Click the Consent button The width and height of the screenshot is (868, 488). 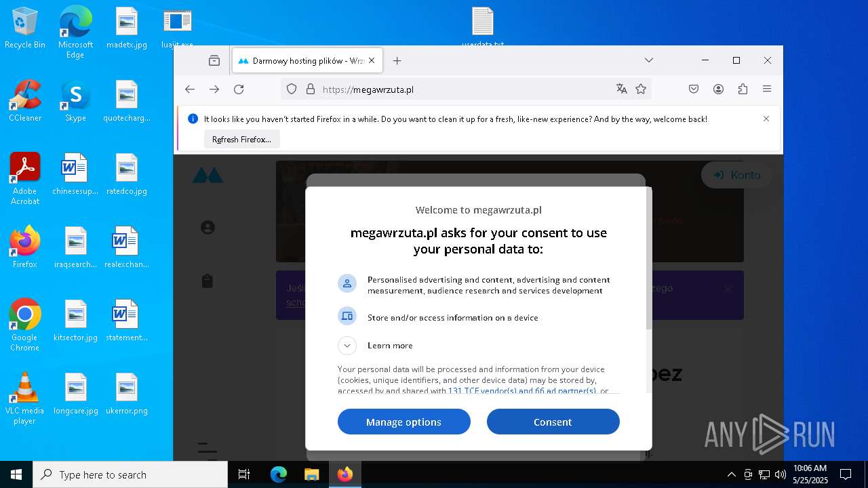point(553,422)
